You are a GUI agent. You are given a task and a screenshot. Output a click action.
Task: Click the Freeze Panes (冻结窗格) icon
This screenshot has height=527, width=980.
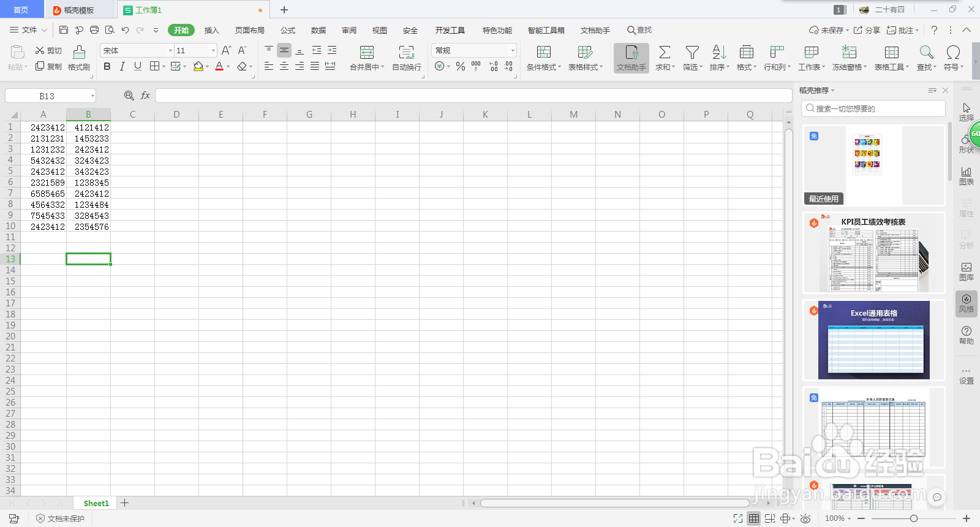coord(849,52)
